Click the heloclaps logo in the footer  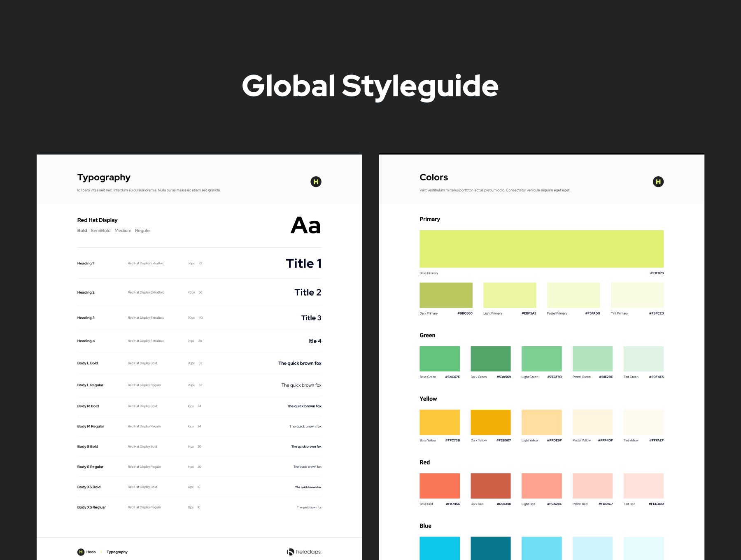[x=304, y=552]
